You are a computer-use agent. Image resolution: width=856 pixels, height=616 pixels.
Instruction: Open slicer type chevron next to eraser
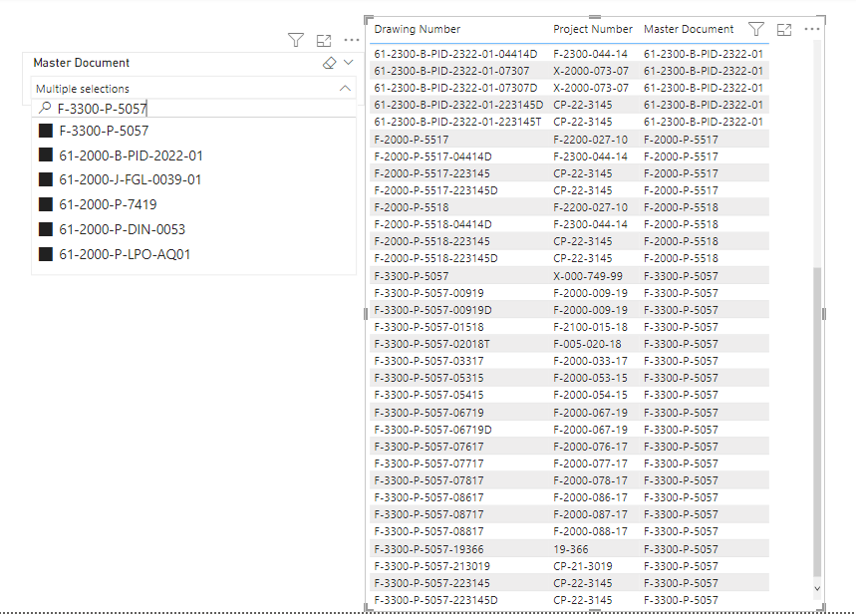point(349,62)
